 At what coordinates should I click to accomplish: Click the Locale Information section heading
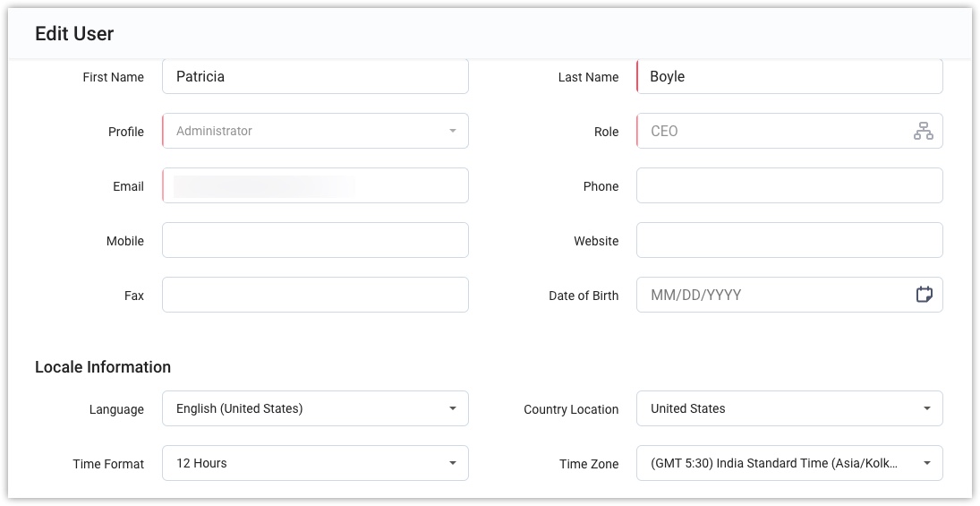[103, 367]
